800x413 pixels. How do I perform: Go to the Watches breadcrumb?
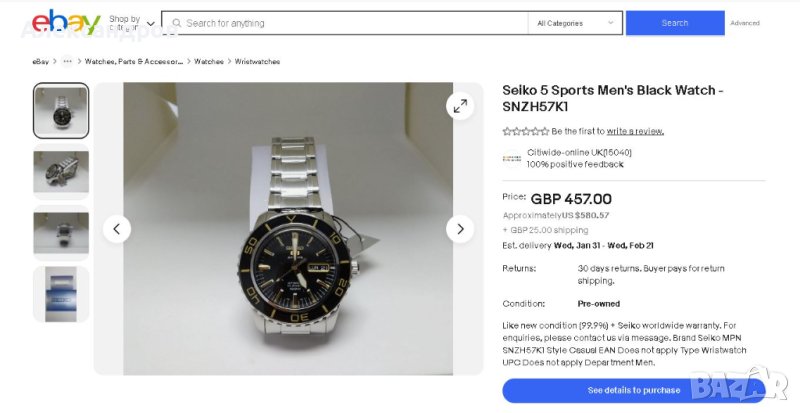click(x=209, y=62)
